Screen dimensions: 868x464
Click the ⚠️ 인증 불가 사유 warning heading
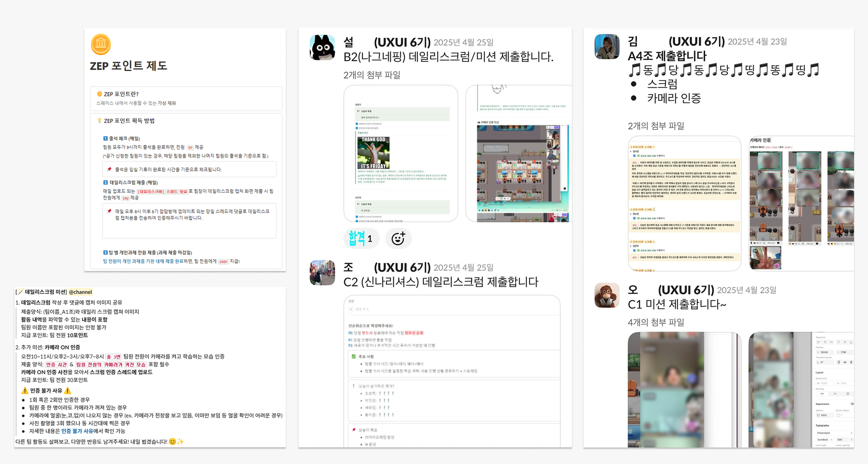click(x=46, y=391)
